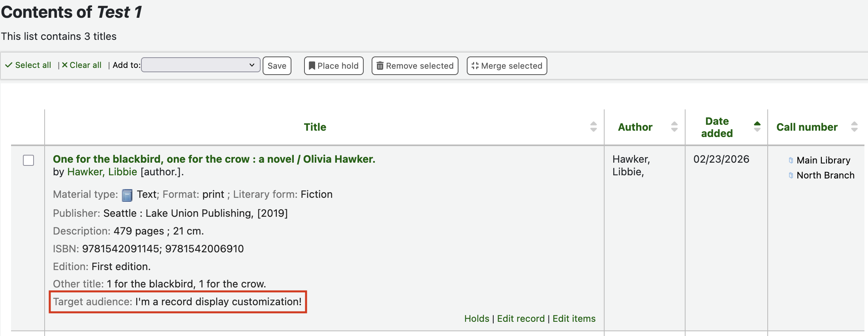Click the Edit record link
Image resolution: width=868 pixels, height=336 pixels.
click(x=520, y=319)
